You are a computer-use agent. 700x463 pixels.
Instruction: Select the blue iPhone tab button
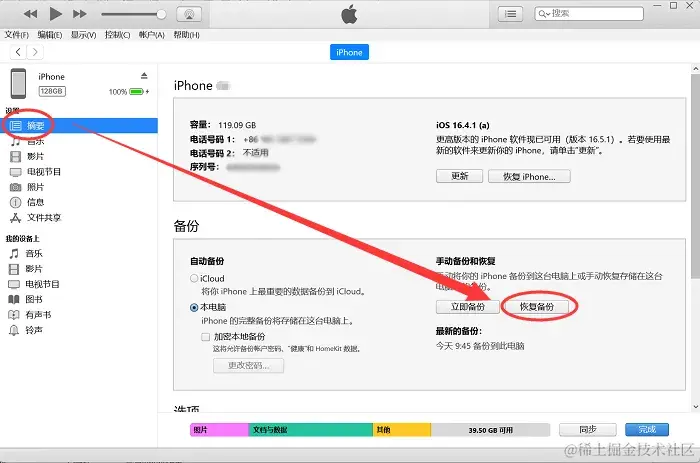point(349,52)
